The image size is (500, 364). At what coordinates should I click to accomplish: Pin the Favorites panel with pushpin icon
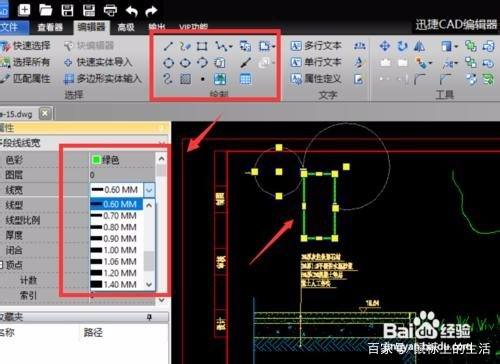(x=150, y=318)
